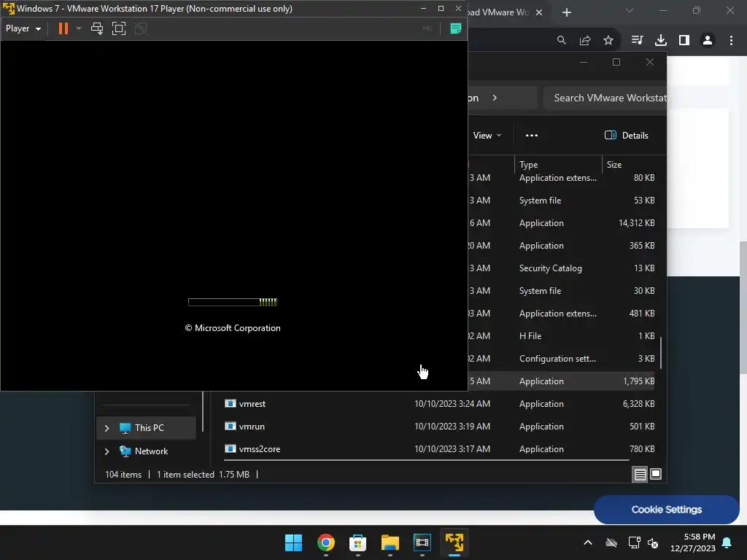Viewport: 747px width, 560px height.
Task: Select the Download VMware Chrome tab
Action: (x=498, y=12)
